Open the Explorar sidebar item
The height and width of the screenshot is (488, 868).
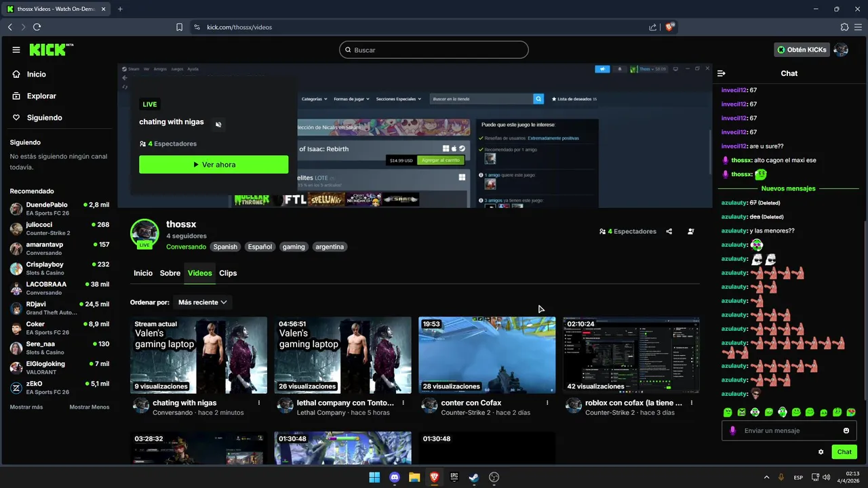point(41,96)
